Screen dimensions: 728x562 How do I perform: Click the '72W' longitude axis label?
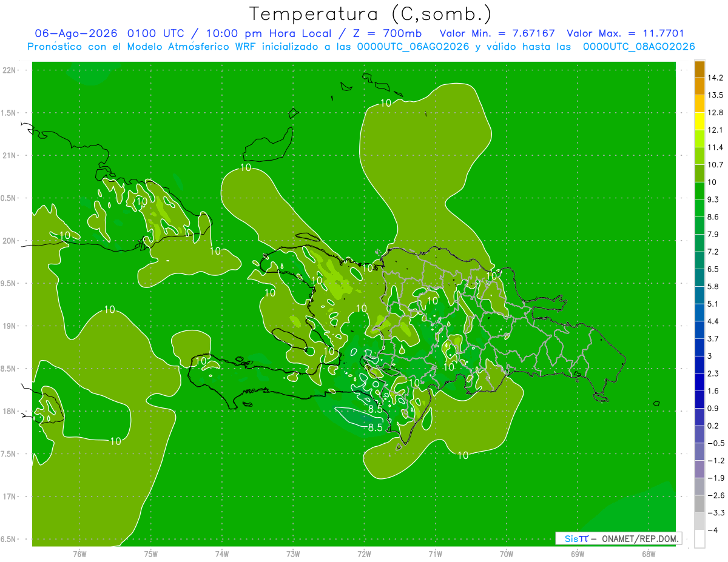click(x=364, y=554)
